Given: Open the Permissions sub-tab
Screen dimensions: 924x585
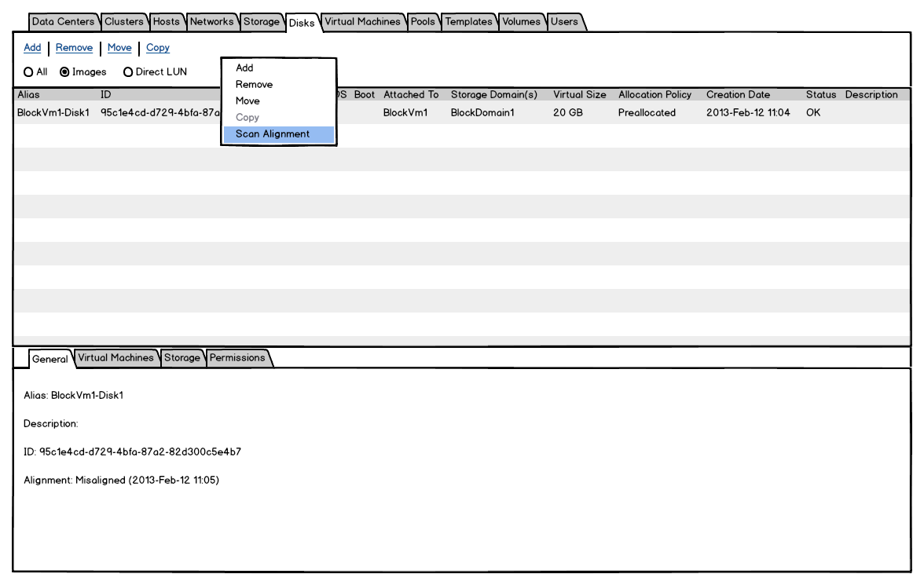Looking at the screenshot, I should click(237, 358).
